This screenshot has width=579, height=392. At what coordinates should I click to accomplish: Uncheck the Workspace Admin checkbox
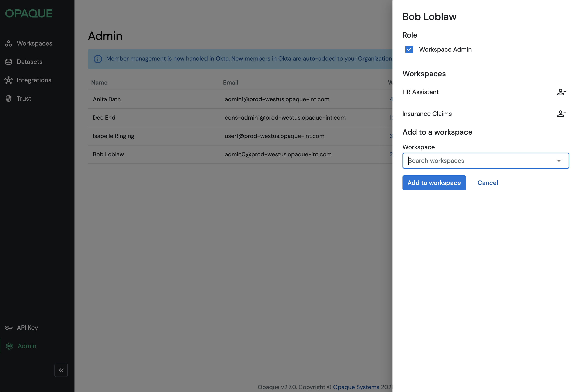pos(409,49)
